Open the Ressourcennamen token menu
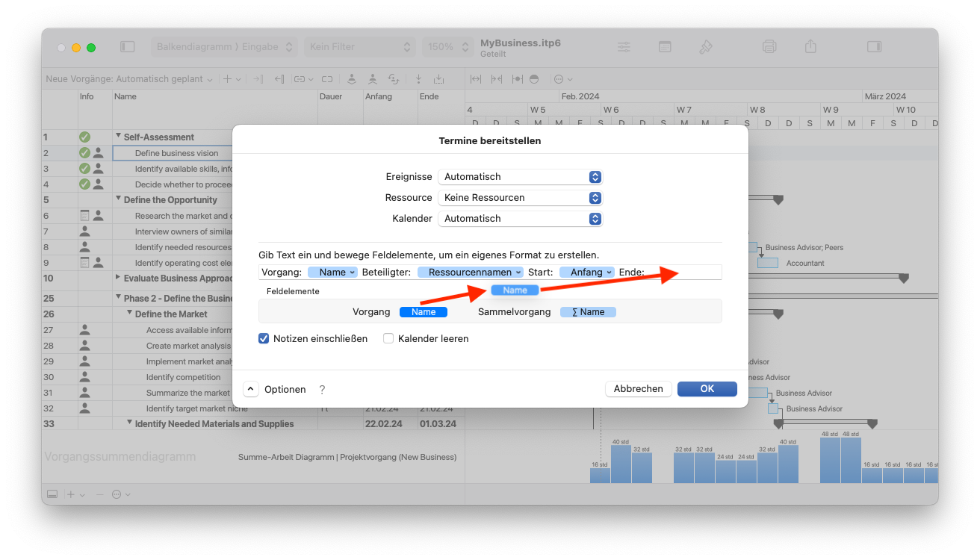Image resolution: width=980 pixels, height=560 pixels. click(471, 273)
